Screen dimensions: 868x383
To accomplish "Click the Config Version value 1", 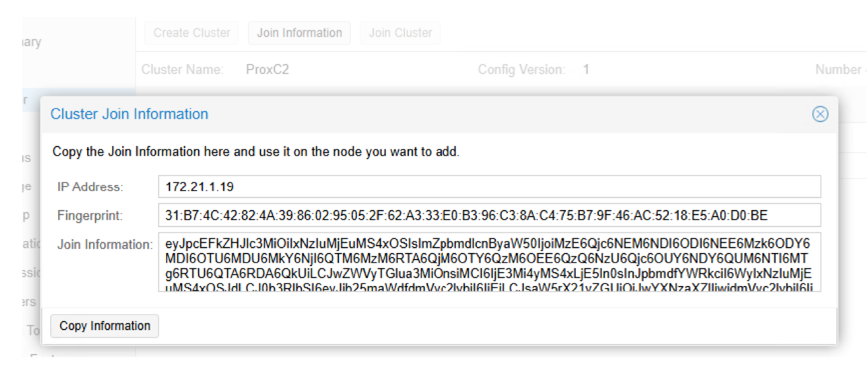I will coord(586,69).
